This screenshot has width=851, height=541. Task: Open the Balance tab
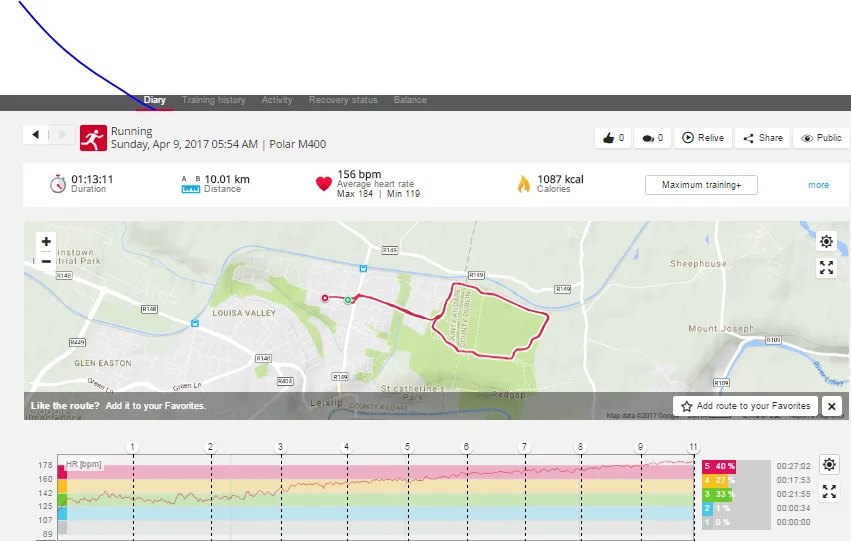(410, 100)
